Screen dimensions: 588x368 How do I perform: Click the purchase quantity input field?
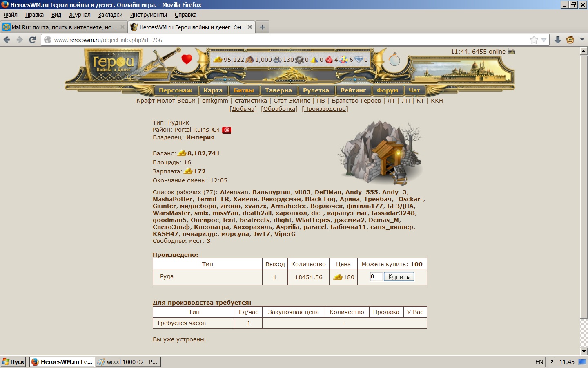pyautogui.click(x=376, y=277)
